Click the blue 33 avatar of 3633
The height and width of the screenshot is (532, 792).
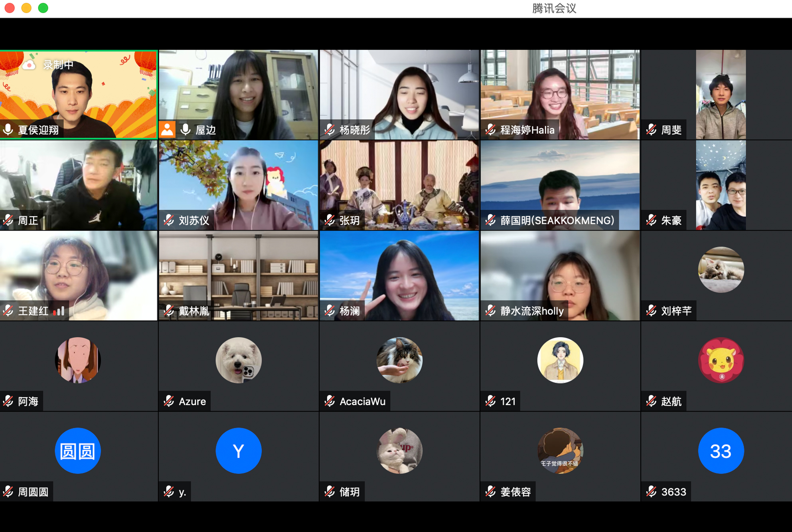pyautogui.click(x=721, y=451)
